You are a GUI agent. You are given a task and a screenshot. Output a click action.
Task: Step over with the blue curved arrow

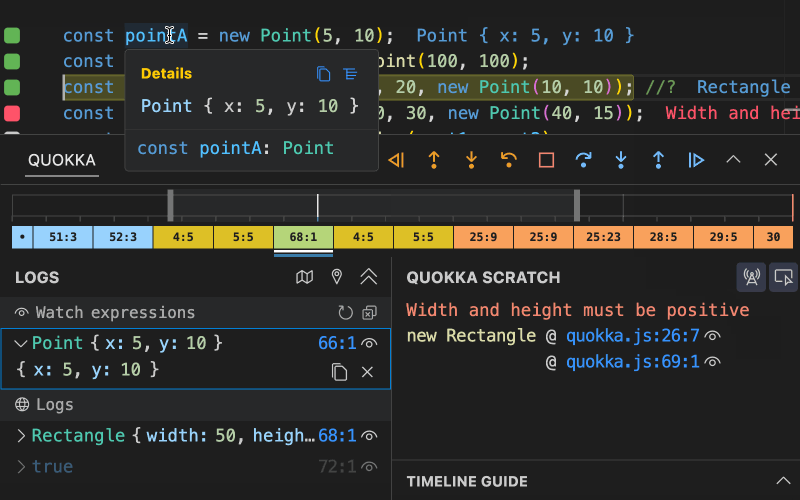(584, 160)
